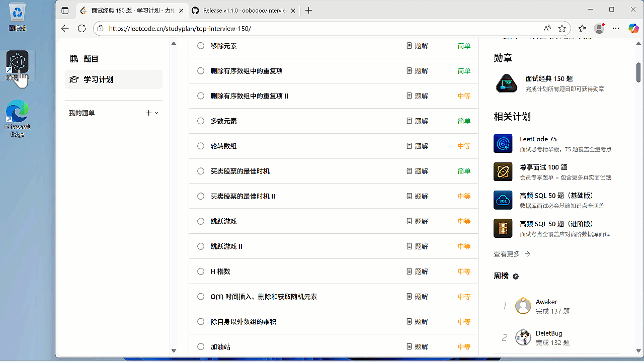Check the completion circle for 移除元素

coord(200,45)
